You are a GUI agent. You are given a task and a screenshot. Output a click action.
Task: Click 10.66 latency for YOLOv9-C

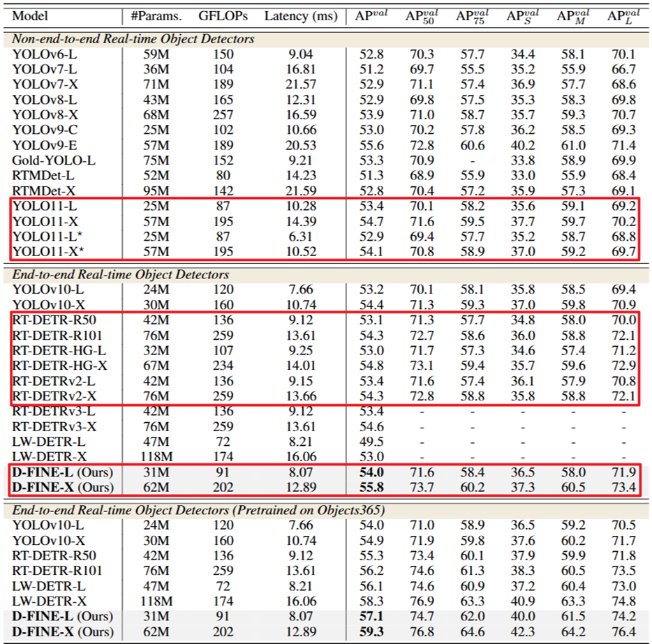click(301, 130)
